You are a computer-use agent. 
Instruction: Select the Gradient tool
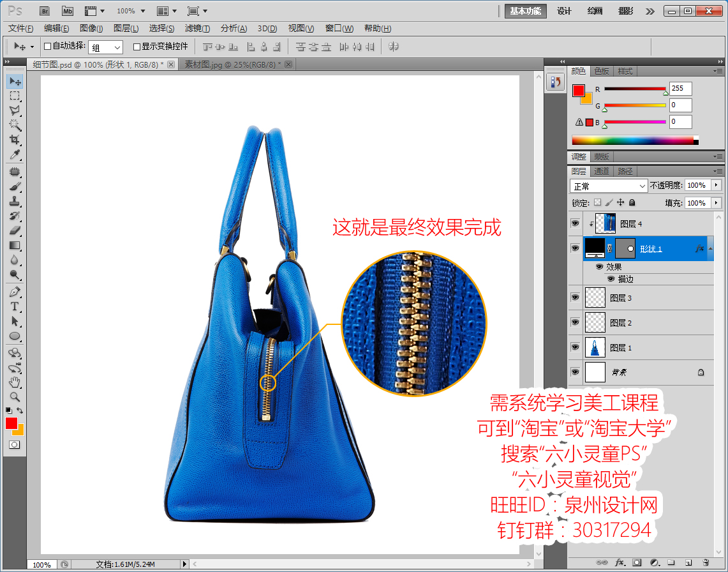(15, 245)
